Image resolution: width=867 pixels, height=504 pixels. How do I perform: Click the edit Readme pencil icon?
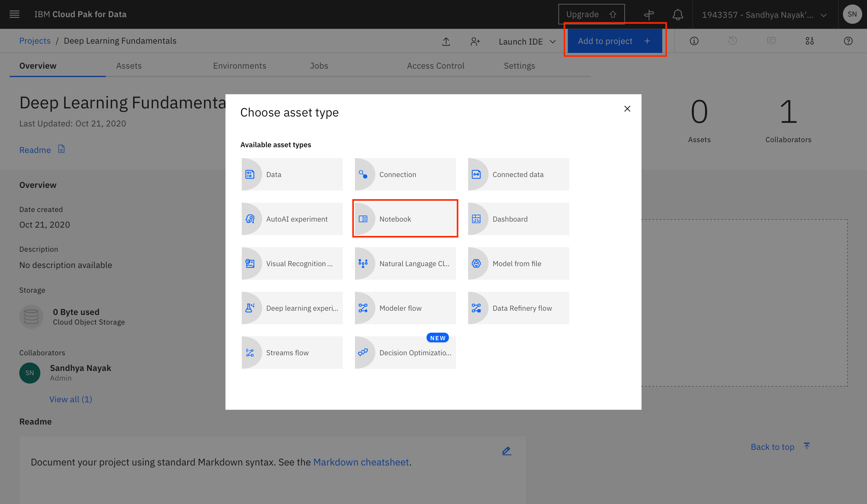[507, 451]
